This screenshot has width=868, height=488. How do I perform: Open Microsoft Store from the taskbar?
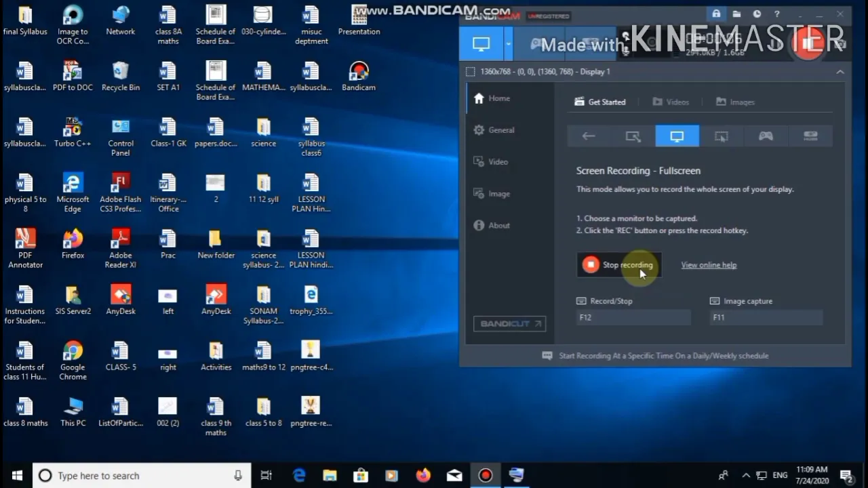click(361, 475)
